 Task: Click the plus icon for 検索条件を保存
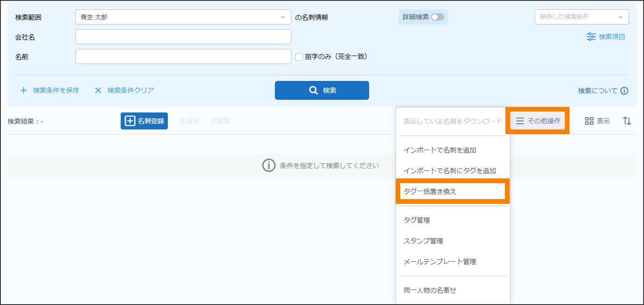coord(24,90)
